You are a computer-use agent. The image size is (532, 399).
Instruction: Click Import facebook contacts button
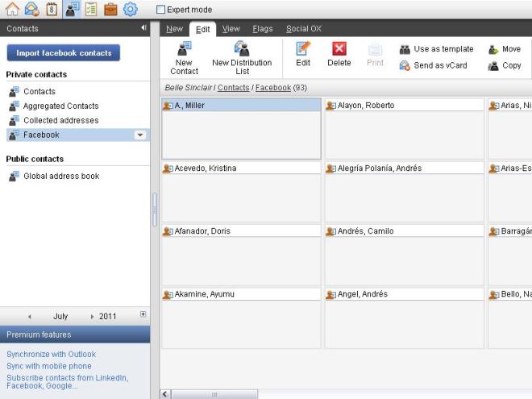tap(64, 53)
